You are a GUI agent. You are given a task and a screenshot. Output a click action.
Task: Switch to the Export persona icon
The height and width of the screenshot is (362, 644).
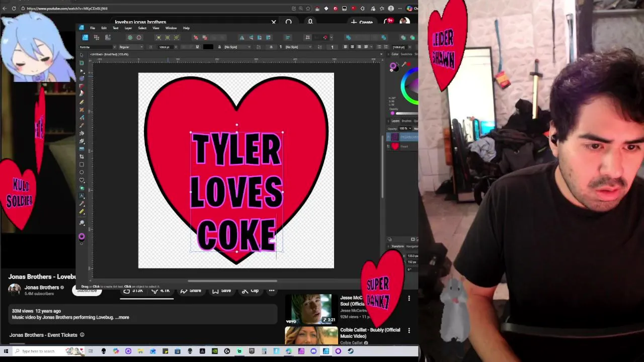(x=108, y=38)
